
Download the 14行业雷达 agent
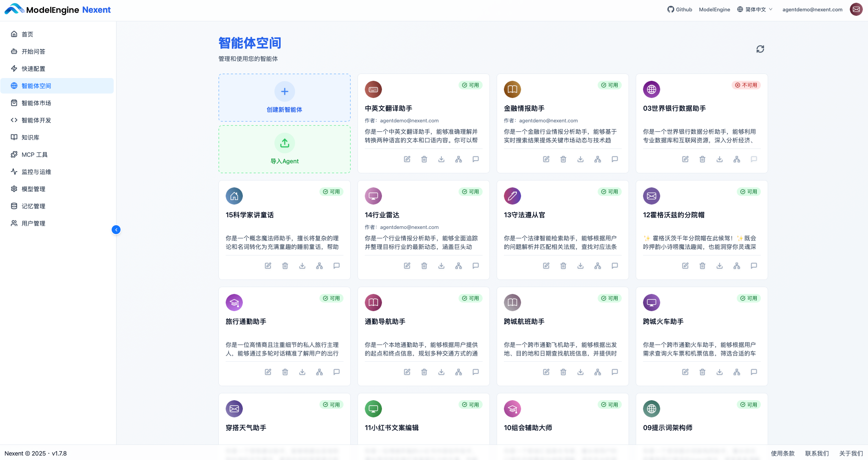click(x=441, y=265)
